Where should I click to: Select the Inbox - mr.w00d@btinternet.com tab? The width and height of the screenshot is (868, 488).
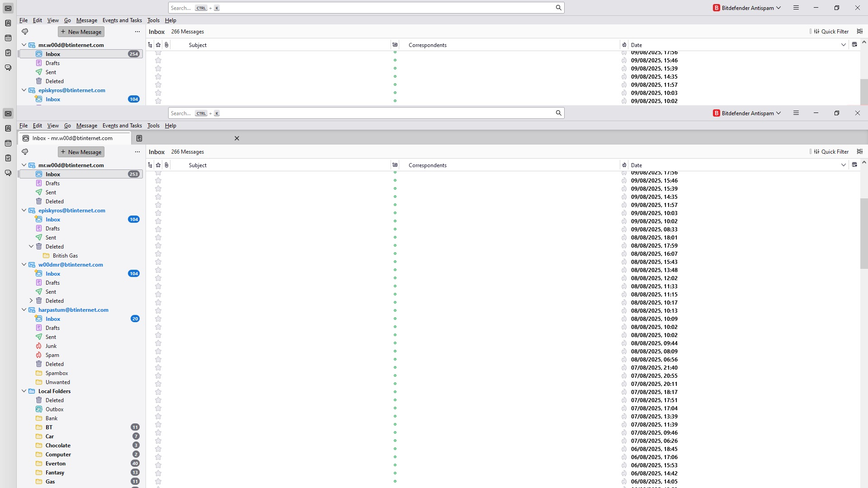(72, 138)
